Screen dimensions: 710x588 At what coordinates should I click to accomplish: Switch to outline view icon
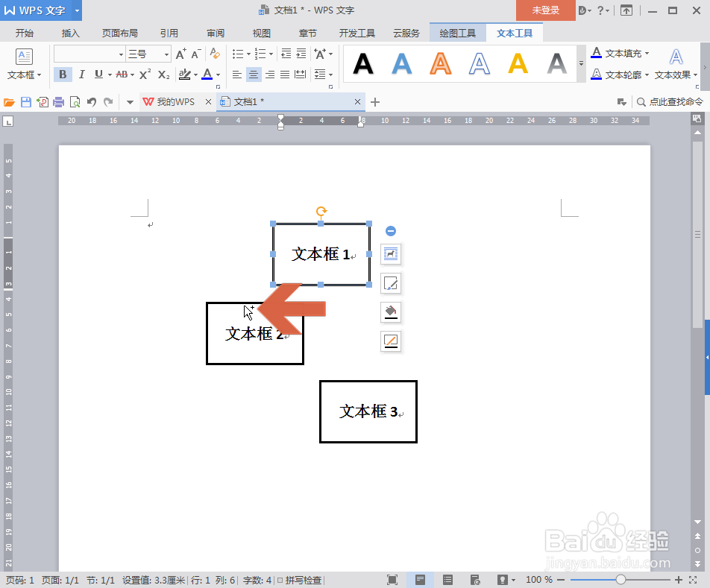[447, 580]
